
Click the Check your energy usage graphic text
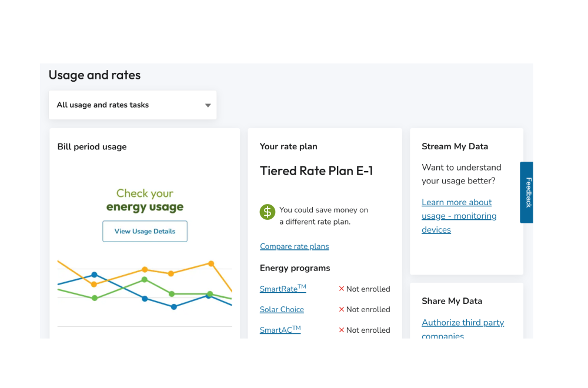145,200
